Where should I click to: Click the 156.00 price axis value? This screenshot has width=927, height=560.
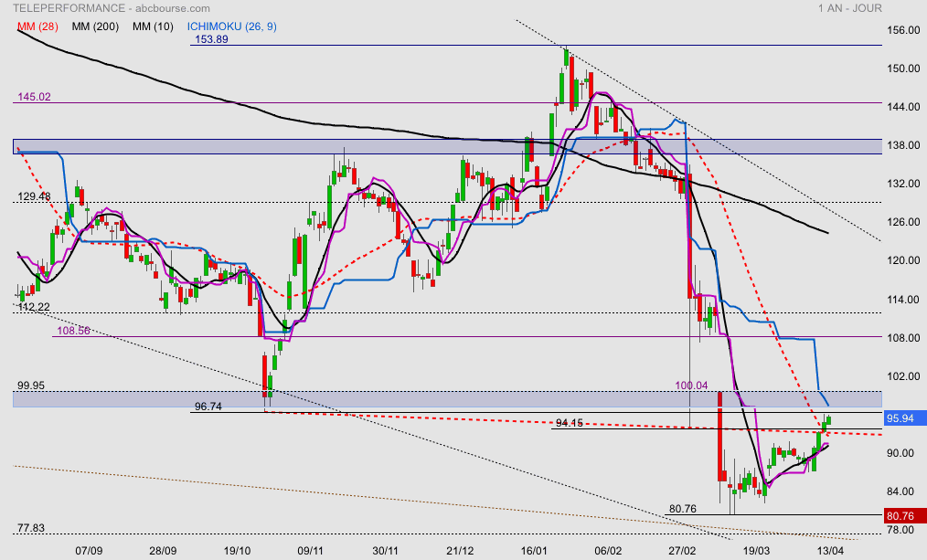point(903,31)
